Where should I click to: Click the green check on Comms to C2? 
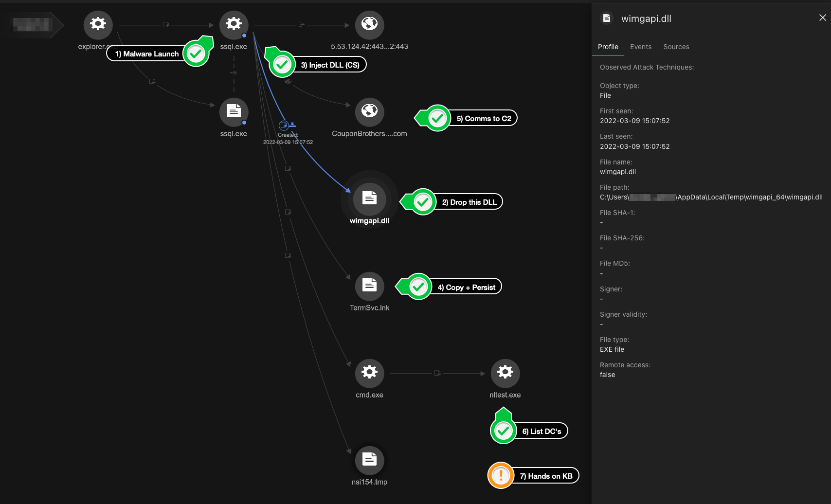click(x=437, y=118)
